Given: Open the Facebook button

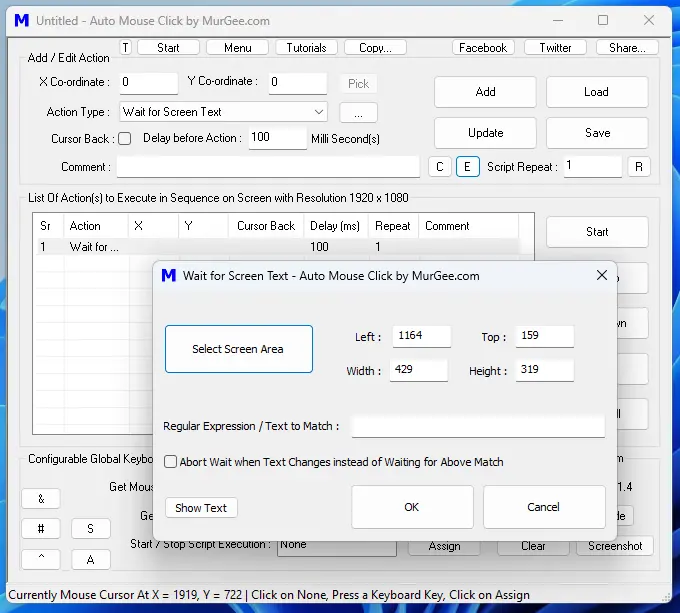Looking at the screenshot, I should pos(483,47).
